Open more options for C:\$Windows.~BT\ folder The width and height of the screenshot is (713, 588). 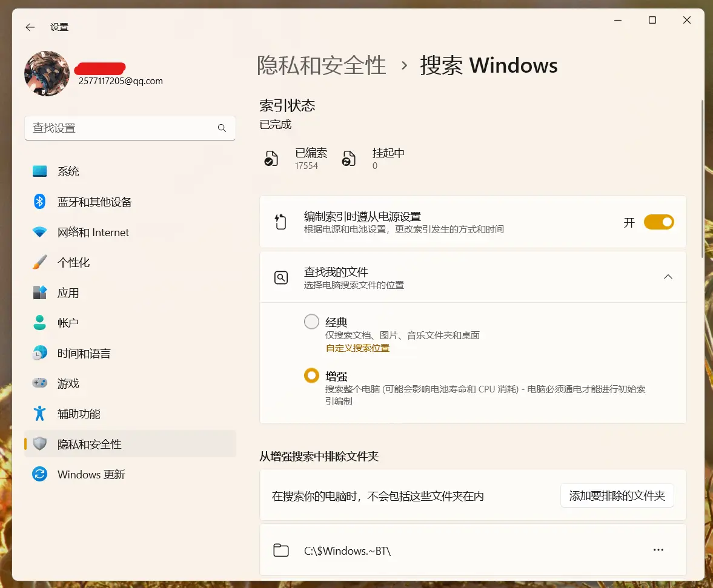point(658,550)
